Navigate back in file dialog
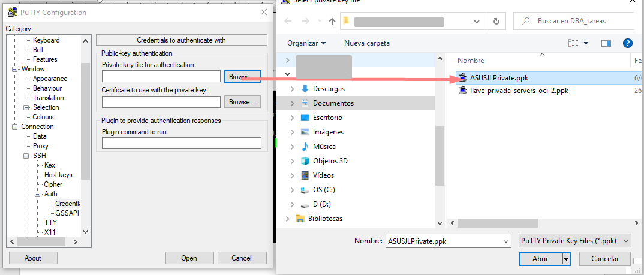The height and width of the screenshot is (275, 644). (288, 22)
